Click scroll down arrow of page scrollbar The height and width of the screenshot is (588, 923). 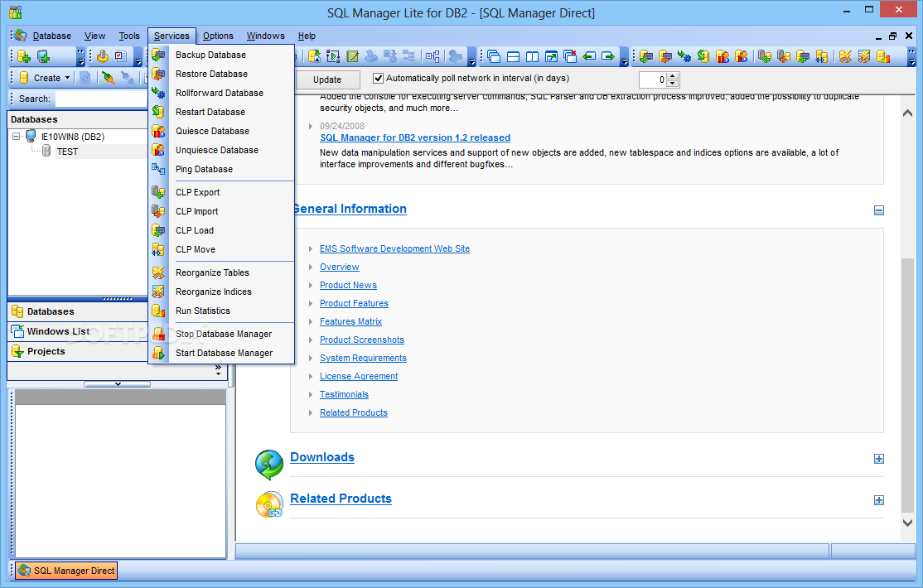907,523
